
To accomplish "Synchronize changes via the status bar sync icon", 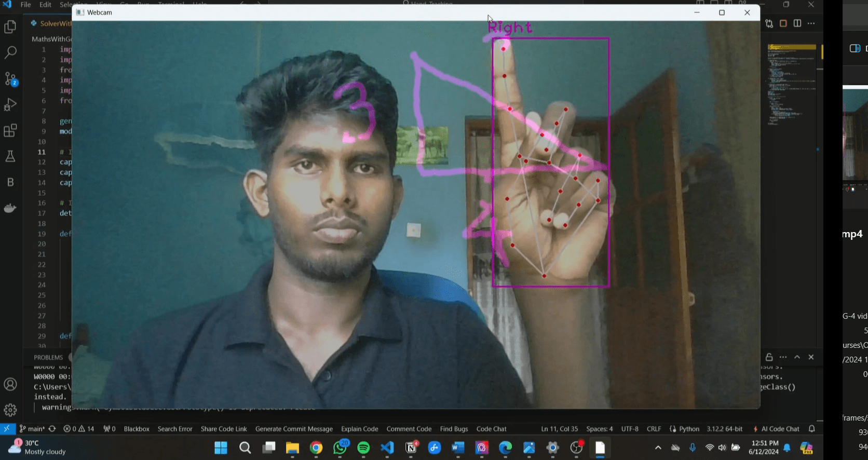I will 52,429.
